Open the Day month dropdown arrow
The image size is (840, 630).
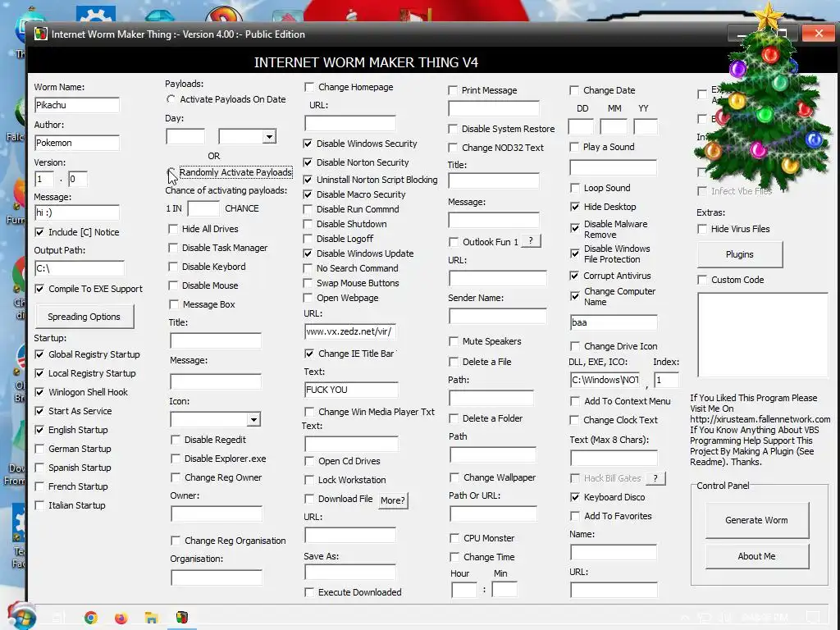pos(269,137)
